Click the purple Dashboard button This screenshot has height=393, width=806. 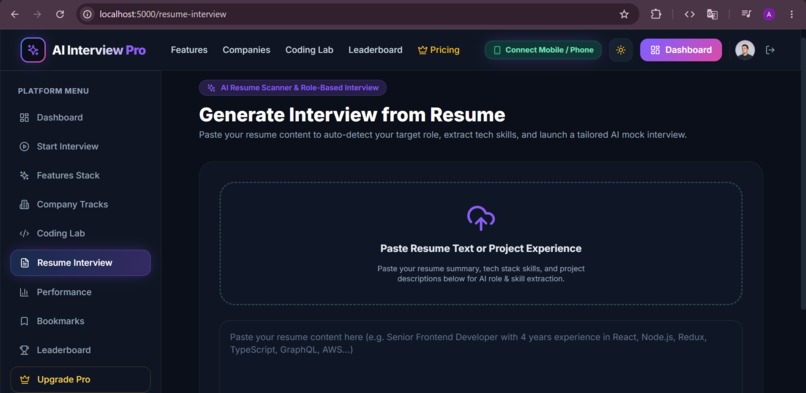coord(681,50)
